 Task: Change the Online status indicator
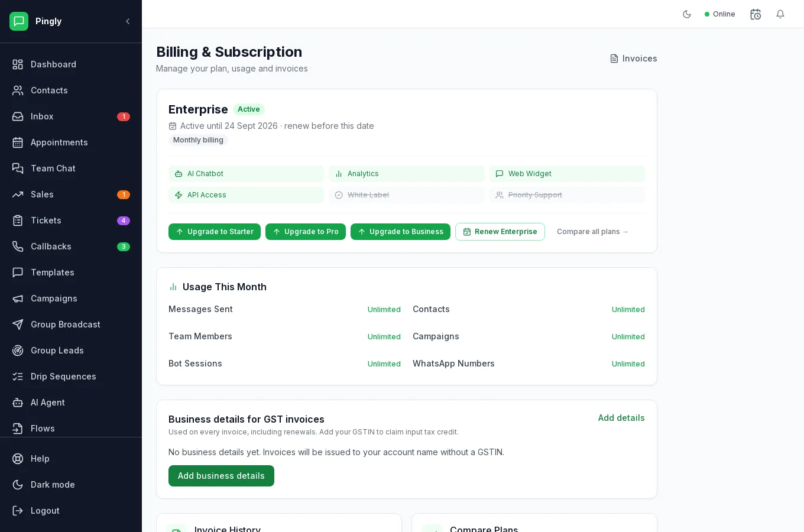click(720, 14)
